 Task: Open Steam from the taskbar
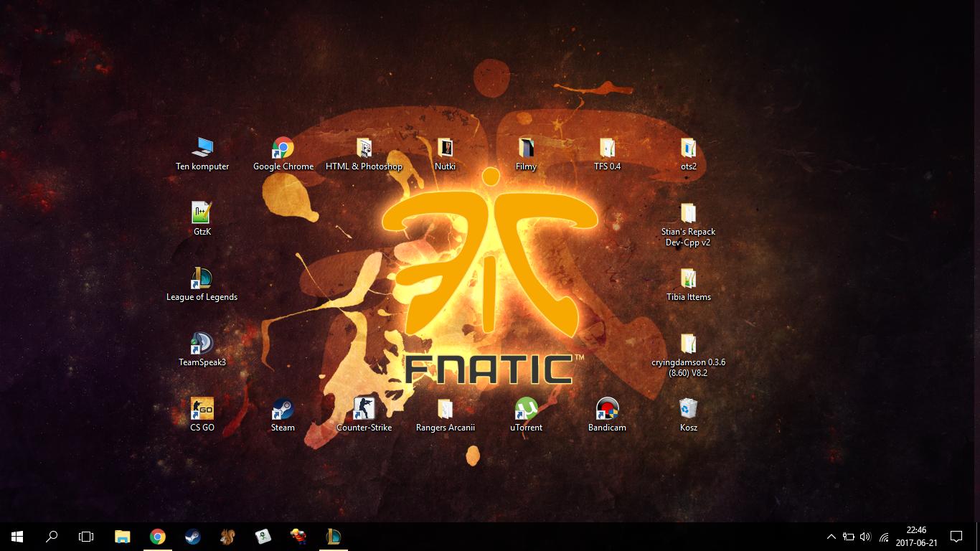click(192, 537)
